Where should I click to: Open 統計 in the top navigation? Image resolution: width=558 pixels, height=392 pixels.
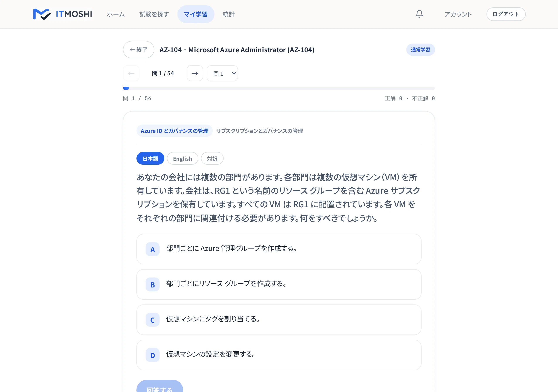coord(229,14)
